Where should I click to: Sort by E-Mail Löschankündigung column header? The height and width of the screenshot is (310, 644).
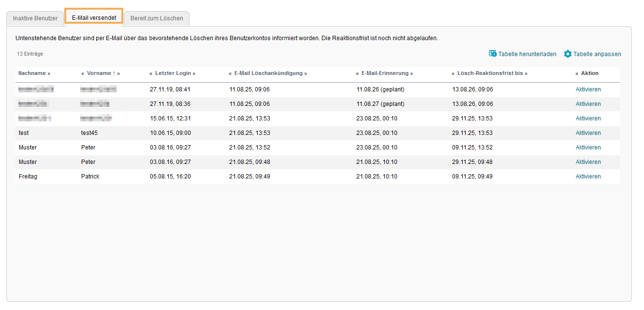(268, 74)
